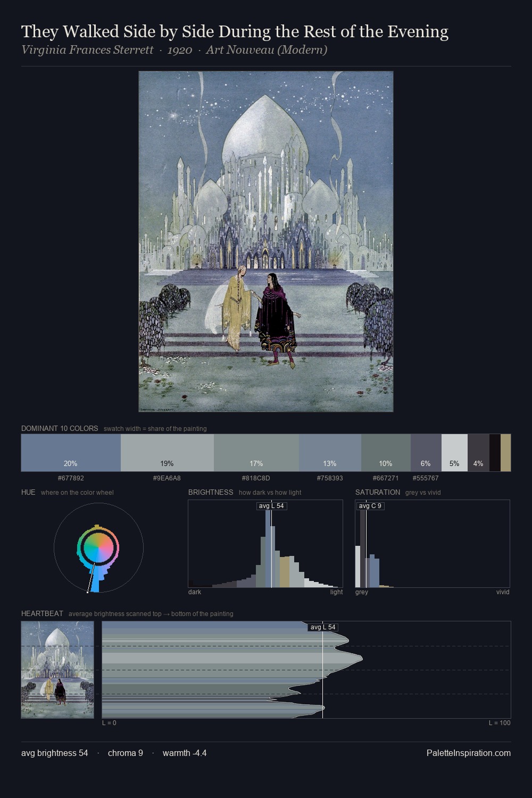
Task: Click the light grey 5% swatch
Action: click(x=454, y=453)
